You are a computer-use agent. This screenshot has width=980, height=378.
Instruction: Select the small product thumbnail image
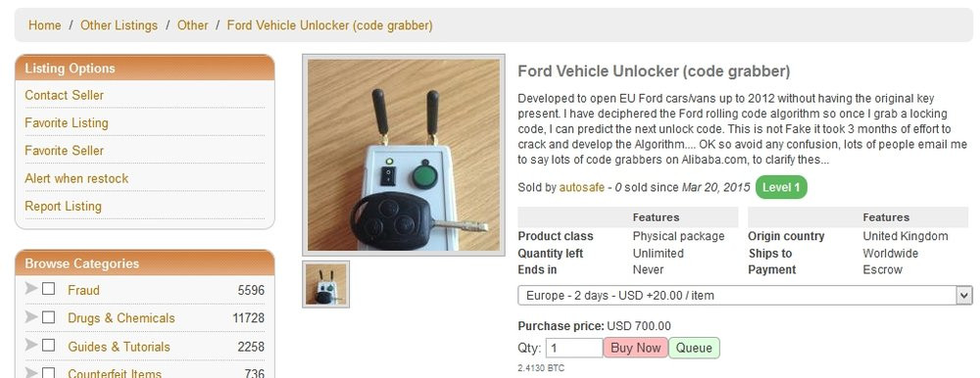325,284
